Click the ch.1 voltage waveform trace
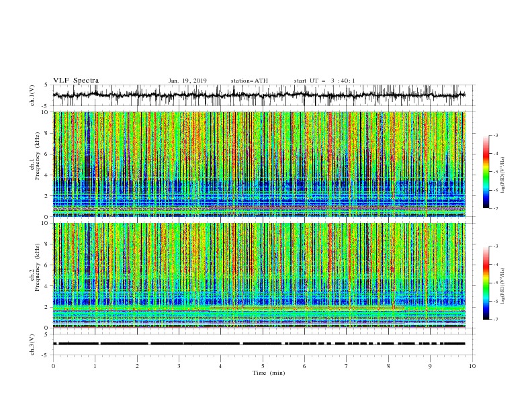 [259, 95]
